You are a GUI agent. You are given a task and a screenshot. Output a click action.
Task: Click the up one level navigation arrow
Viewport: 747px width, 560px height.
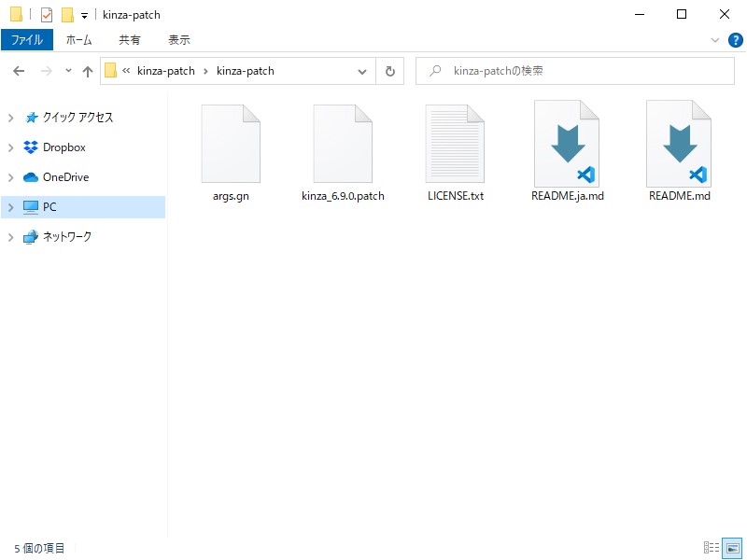tap(88, 70)
